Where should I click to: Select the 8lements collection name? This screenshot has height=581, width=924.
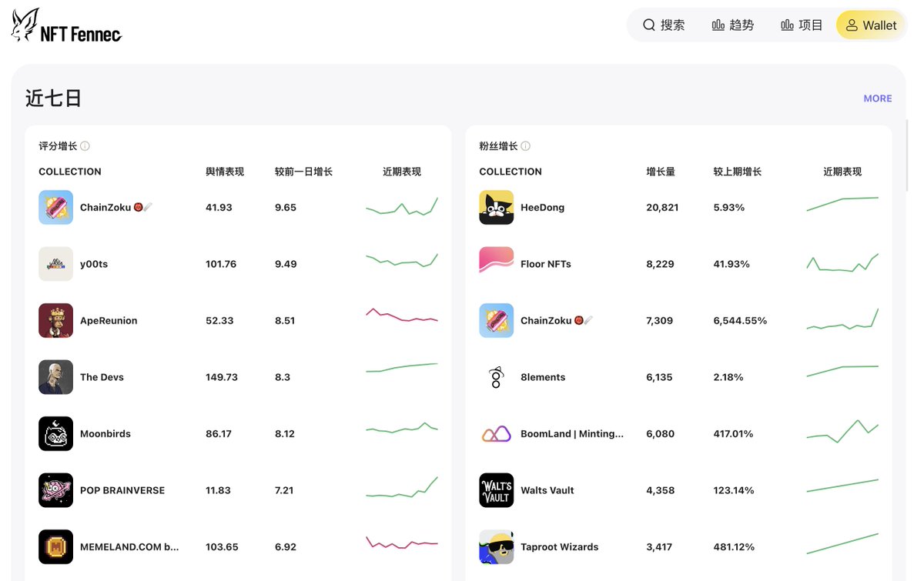click(x=543, y=377)
